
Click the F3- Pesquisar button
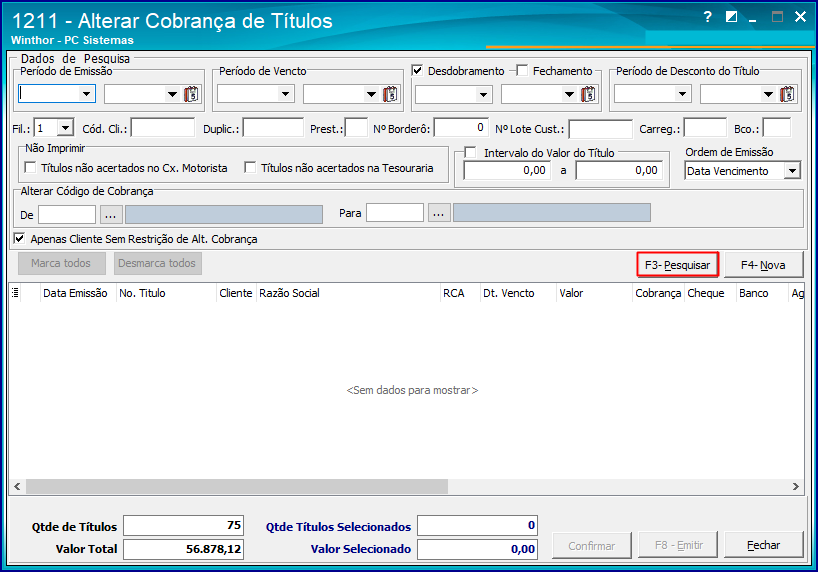[677, 265]
